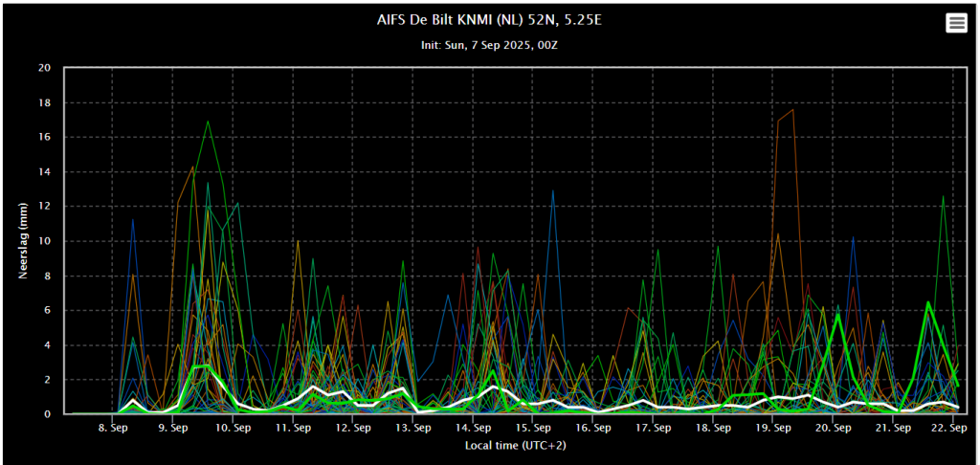Open the chart context hamburger menu
Viewport: 980px width, 465px height.
[956, 23]
